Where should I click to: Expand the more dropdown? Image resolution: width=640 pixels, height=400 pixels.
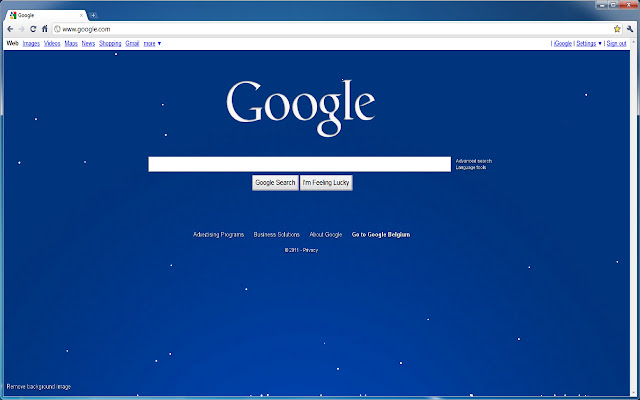click(152, 43)
